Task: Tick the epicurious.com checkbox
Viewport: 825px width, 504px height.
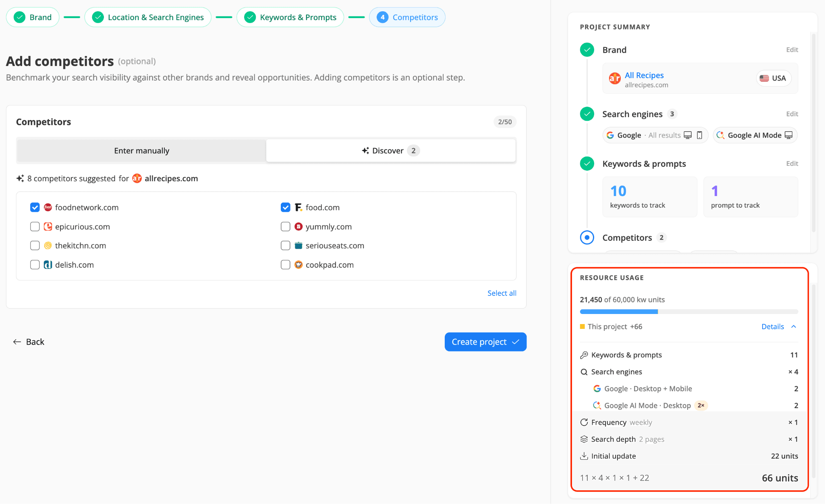Action: point(35,227)
